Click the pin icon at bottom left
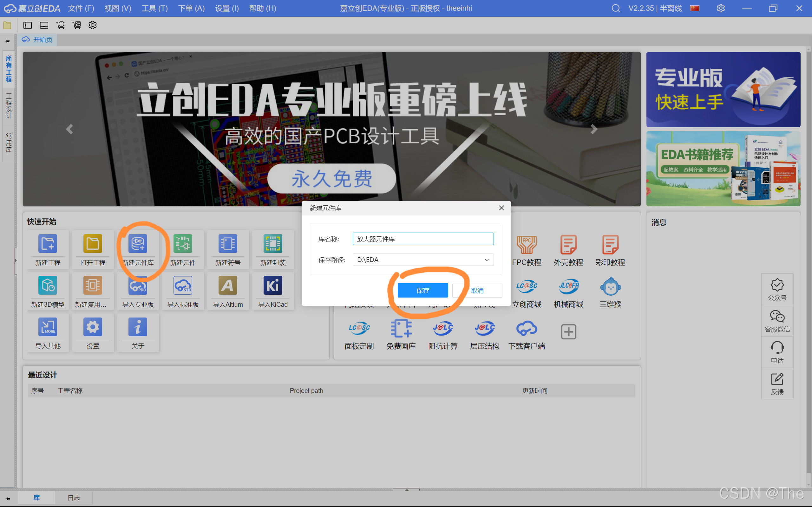The height and width of the screenshot is (507, 812). pos(8,498)
